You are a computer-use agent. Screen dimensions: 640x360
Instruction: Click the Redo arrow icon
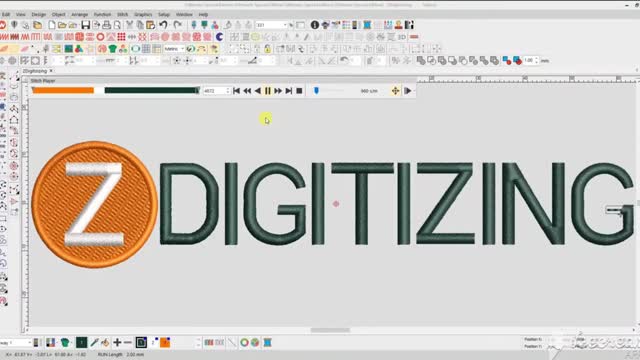click(x=178, y=25)
